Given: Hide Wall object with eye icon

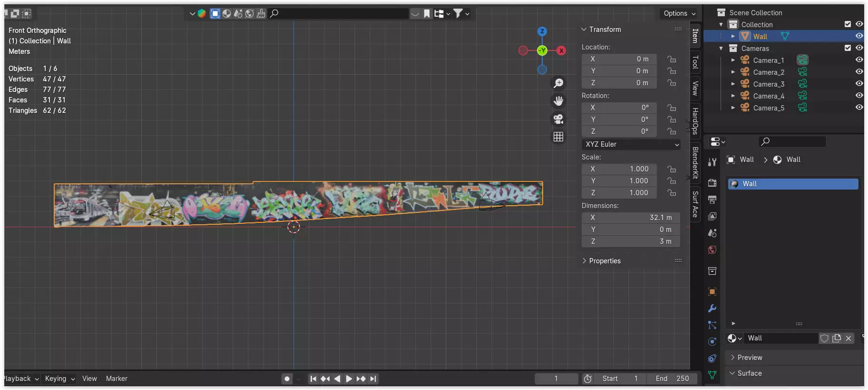Looking at the screenshot, I should point(859,36).
